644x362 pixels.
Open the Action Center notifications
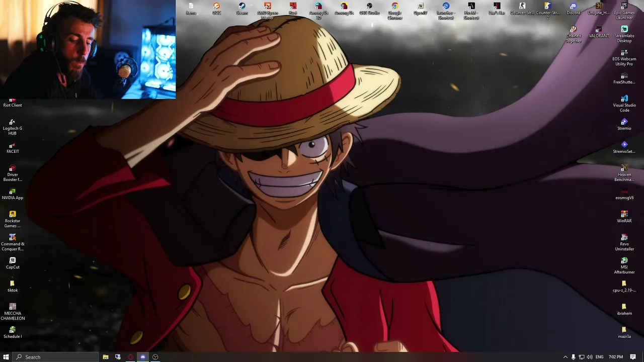(633, 357)
